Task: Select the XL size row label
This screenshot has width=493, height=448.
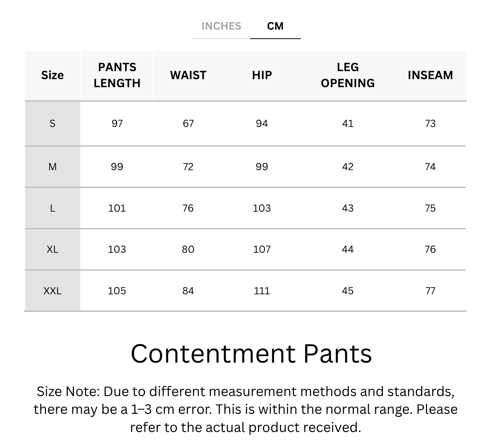Action: pos(52,249)
